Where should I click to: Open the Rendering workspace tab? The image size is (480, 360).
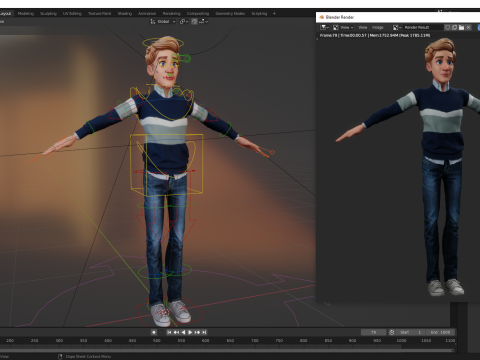click(172, 14)
